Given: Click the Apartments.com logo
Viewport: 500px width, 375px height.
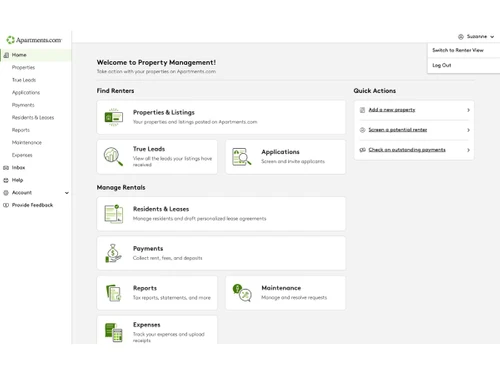Looking at the screenshot, I should coord(34,40).
